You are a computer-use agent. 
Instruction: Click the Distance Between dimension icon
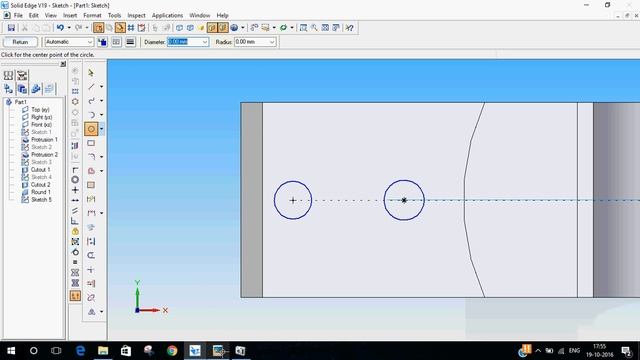[x=91, y=213]
